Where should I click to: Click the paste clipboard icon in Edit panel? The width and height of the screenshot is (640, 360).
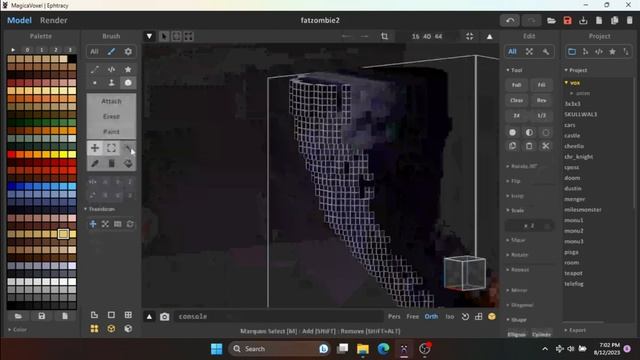click(529, 146)
